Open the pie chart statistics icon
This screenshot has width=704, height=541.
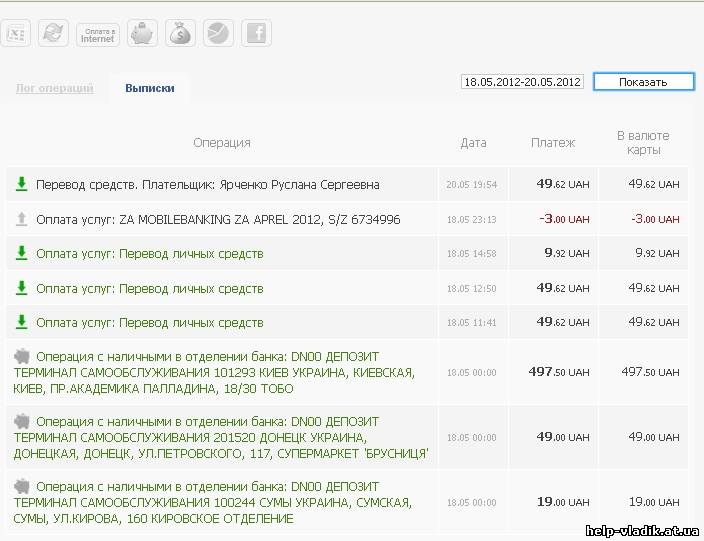click(217, 34)
